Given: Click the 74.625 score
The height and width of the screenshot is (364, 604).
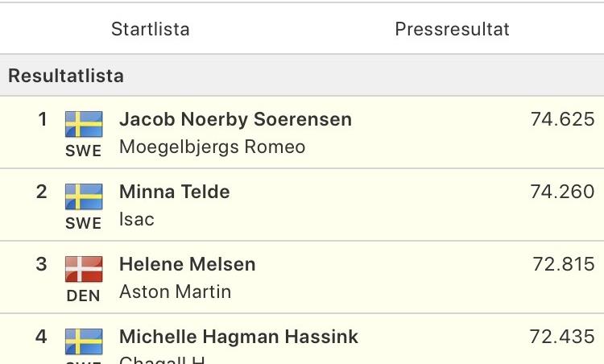Looking at the screenshot, I should click(x=563, y=119).
